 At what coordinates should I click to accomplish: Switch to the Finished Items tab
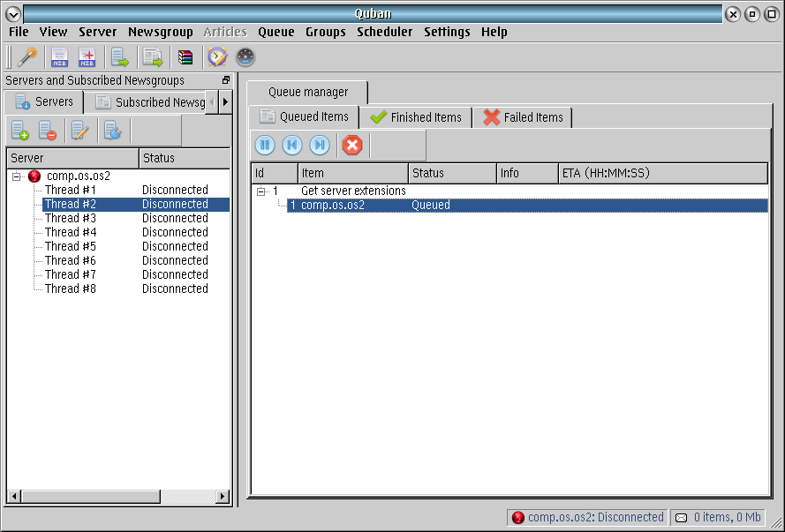[416, 117]
